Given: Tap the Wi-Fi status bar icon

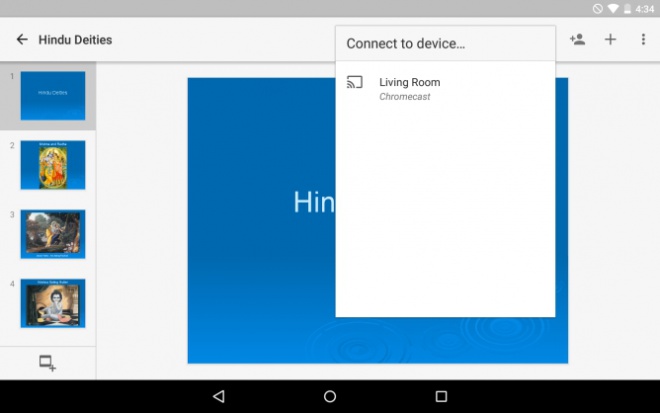Looking at the screenshot, I should 612,8.
